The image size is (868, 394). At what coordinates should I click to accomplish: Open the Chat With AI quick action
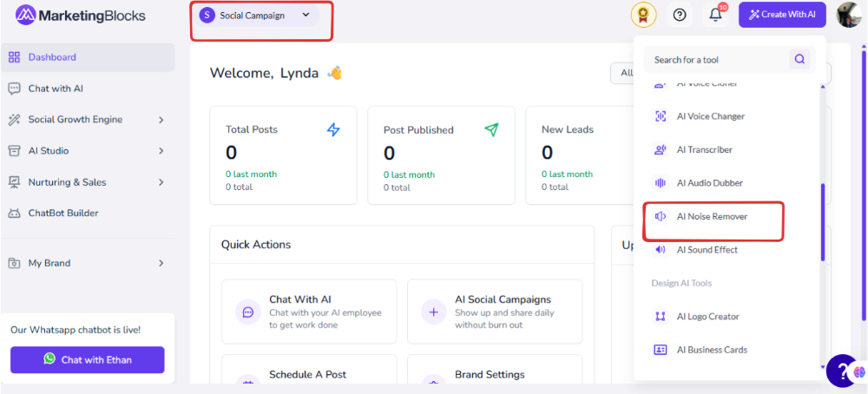pos(310,312)
